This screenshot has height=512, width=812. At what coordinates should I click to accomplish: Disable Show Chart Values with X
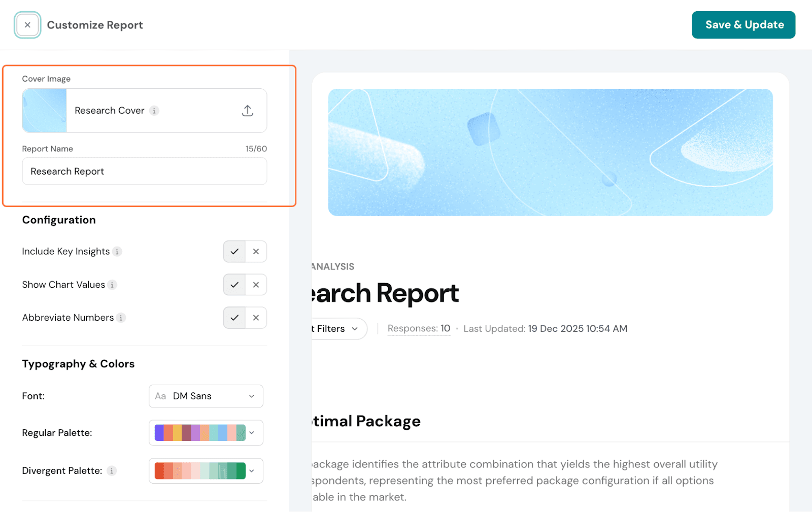click(256, 285)
